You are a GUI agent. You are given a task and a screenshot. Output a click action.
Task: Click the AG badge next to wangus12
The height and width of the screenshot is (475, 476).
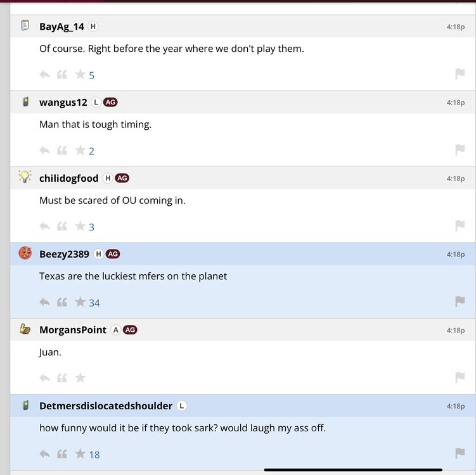(110, 103)
